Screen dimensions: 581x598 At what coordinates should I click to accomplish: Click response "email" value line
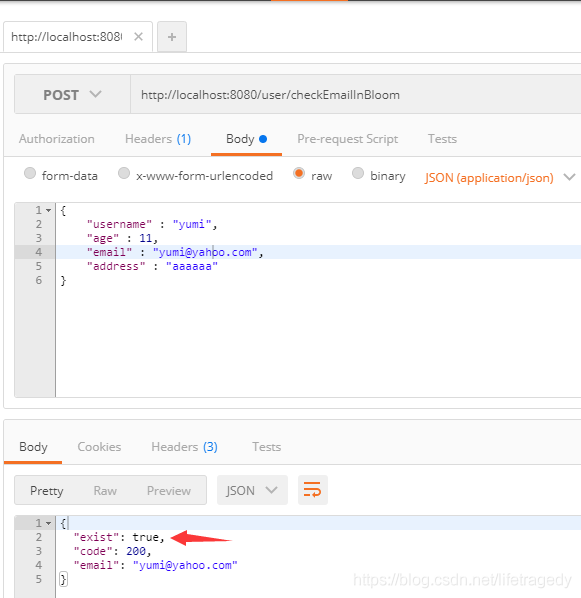tap(155, 565)
